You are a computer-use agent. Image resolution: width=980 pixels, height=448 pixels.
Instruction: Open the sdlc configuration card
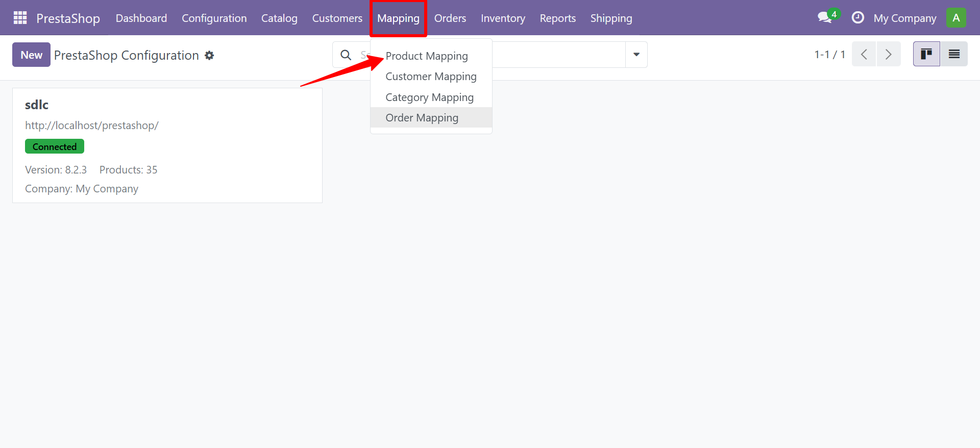tap(167, 145)
